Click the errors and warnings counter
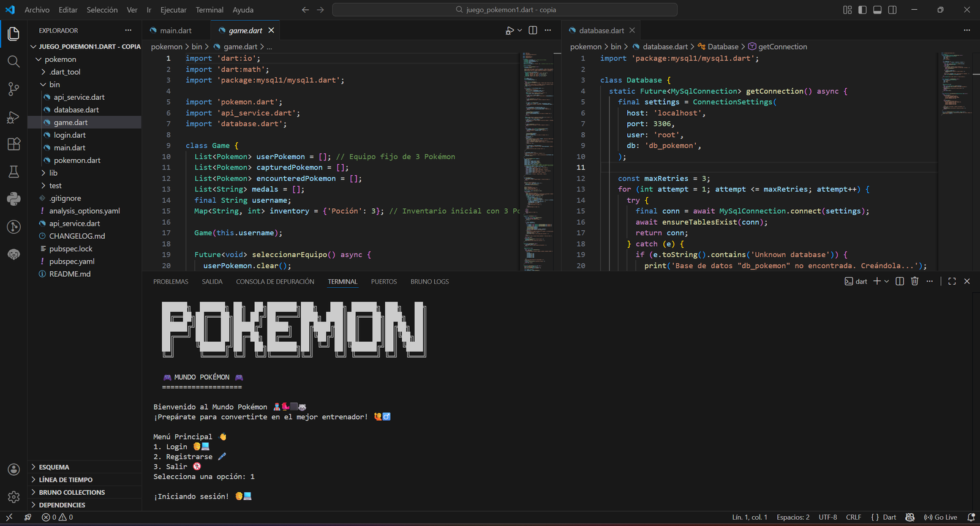The height and width of the screenshot is (526, 980). click(x=58, y=517)
